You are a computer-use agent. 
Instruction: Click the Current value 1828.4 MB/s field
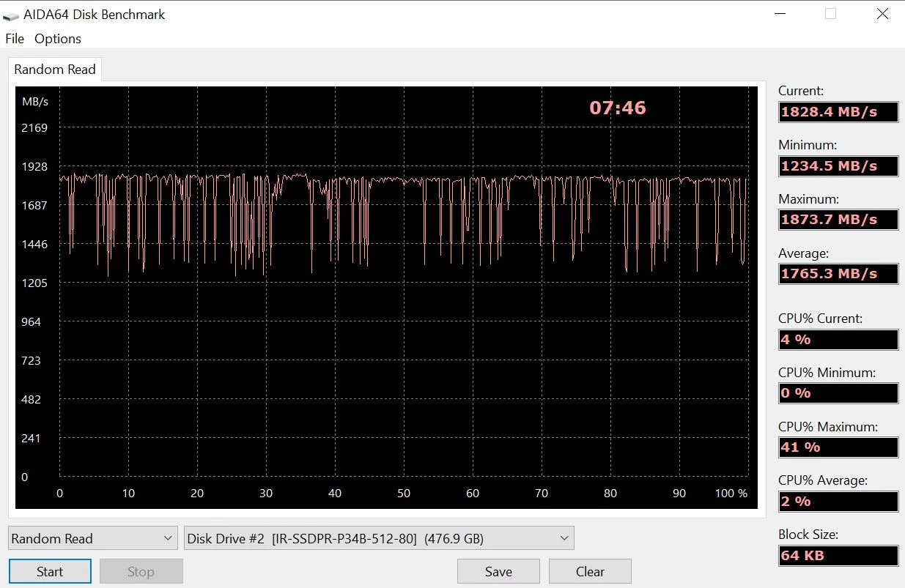[838, 112]
